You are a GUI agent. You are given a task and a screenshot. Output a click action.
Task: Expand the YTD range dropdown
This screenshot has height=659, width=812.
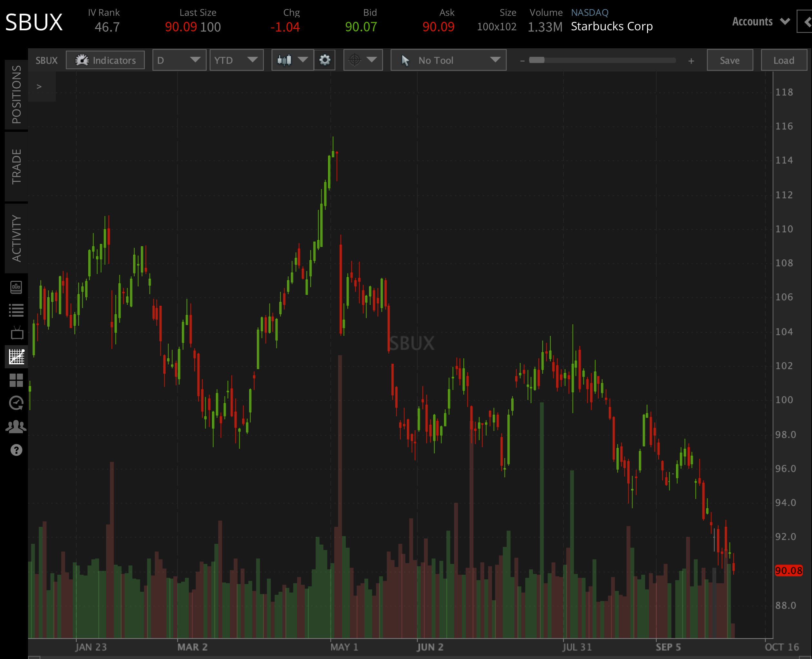tap(236, 60)
